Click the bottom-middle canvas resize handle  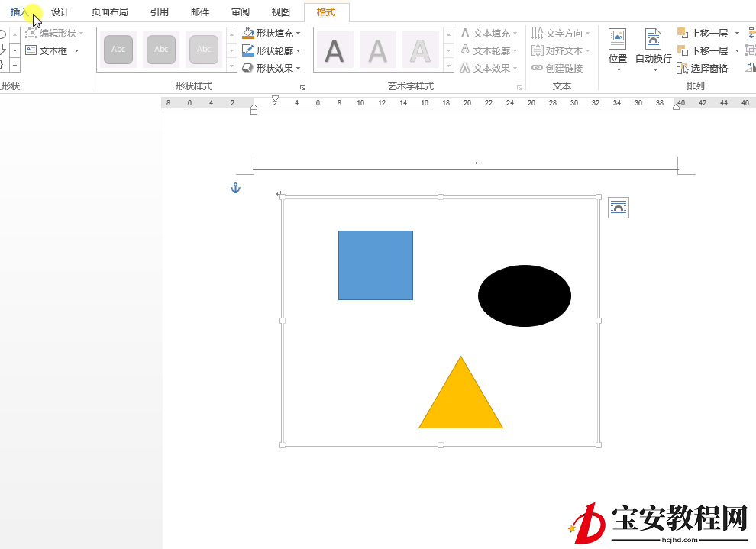440,445
